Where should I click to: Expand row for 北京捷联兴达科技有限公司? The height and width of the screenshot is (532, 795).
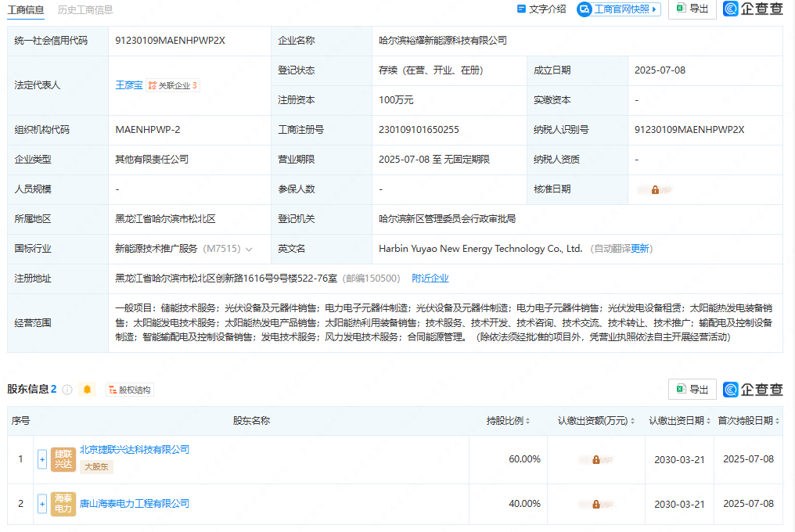[42, 459]
